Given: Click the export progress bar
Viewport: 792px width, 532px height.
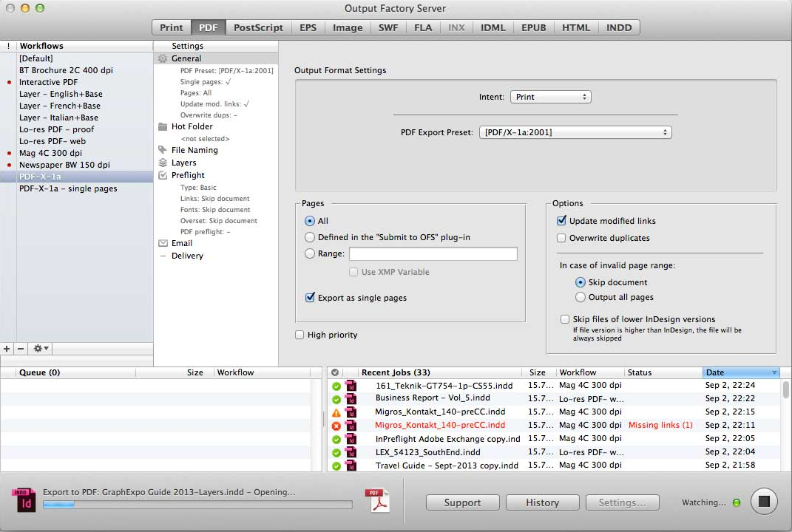Looking at the screenshot, I should pyautogui.click(x=197, y=505).
